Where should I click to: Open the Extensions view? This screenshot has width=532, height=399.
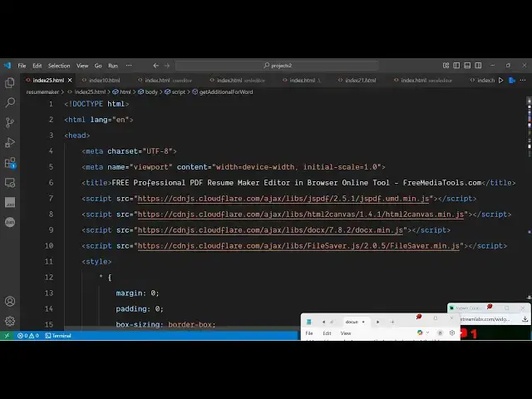coord(10,163)
